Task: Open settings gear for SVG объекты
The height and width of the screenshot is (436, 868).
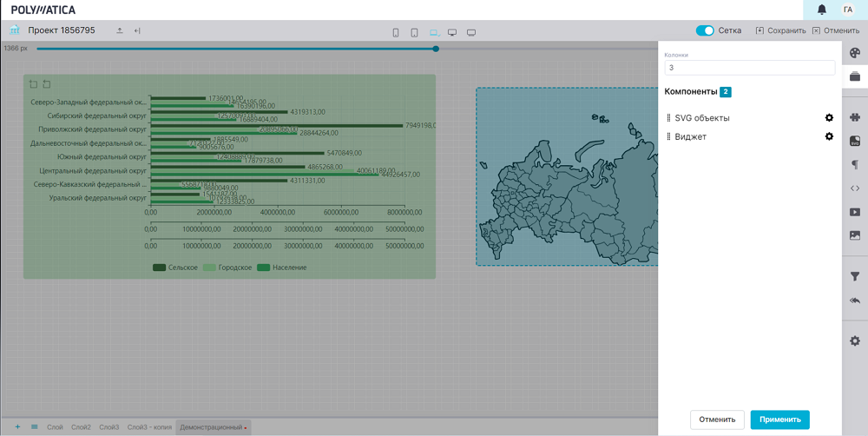Action: pos(829,118)
